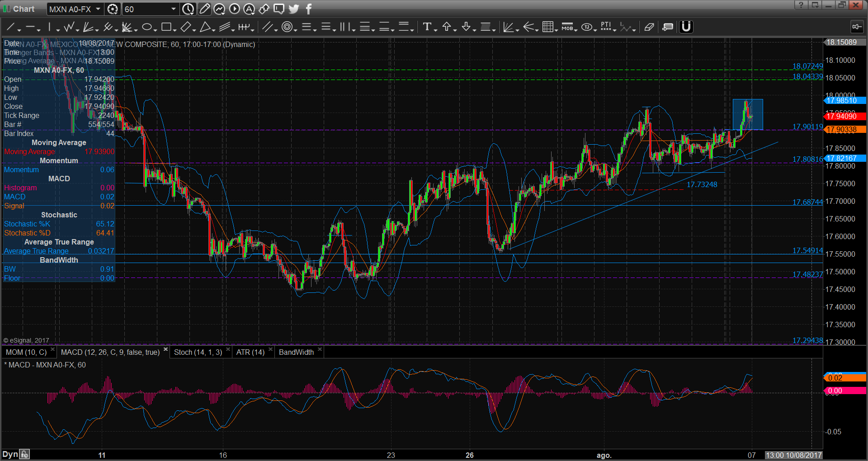The image size is (868, 461).
Task: Select the Andrews pitchfork tool
Action: pos(107,27)
